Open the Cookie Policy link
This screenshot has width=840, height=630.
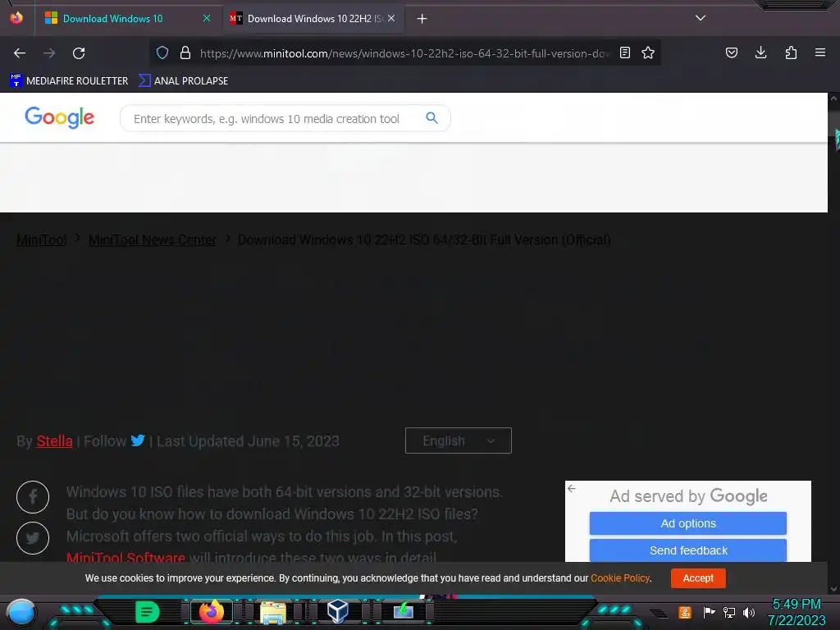tap(620, 578)
